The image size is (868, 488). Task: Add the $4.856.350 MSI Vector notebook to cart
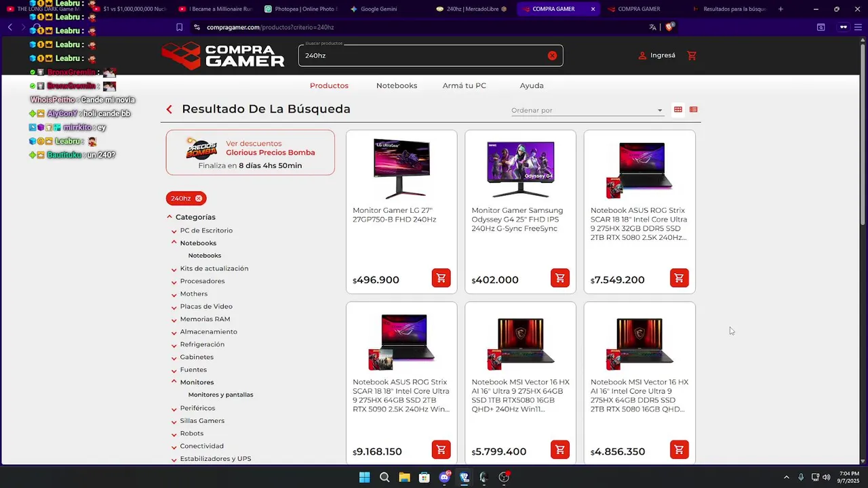click(x=679, y=449)
